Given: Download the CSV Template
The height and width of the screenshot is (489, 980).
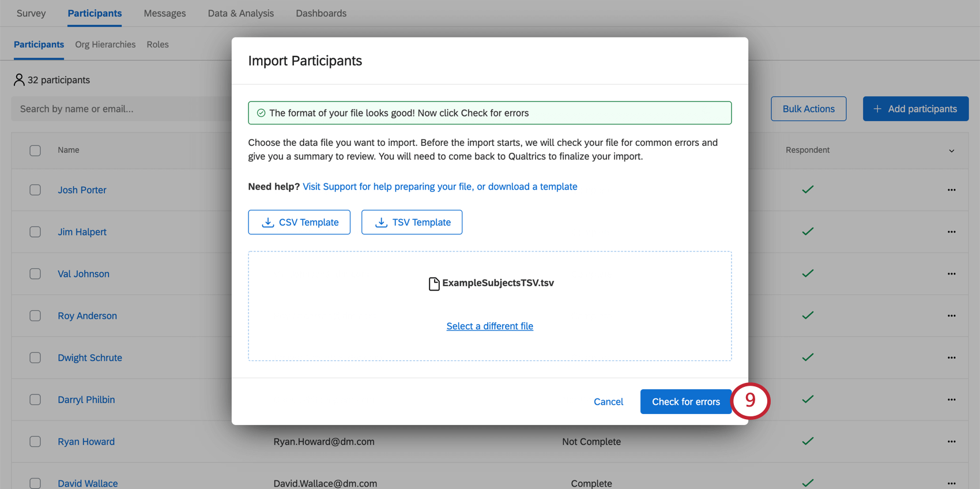Looking at the screenshot, I should pos(299,223).
